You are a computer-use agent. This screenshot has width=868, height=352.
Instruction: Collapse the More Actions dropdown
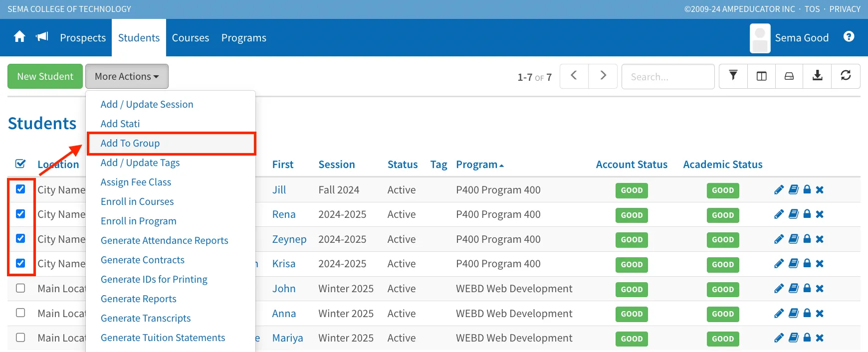(127, 76)
